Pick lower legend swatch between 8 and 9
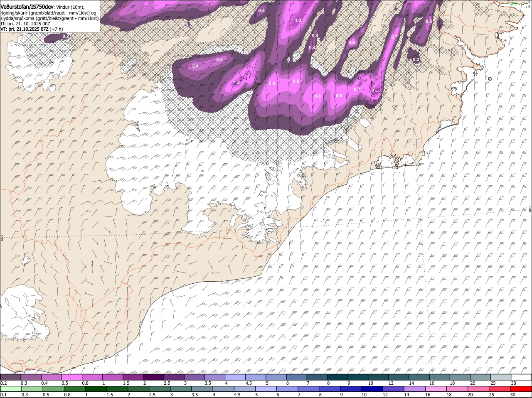 tap(330, 389)
